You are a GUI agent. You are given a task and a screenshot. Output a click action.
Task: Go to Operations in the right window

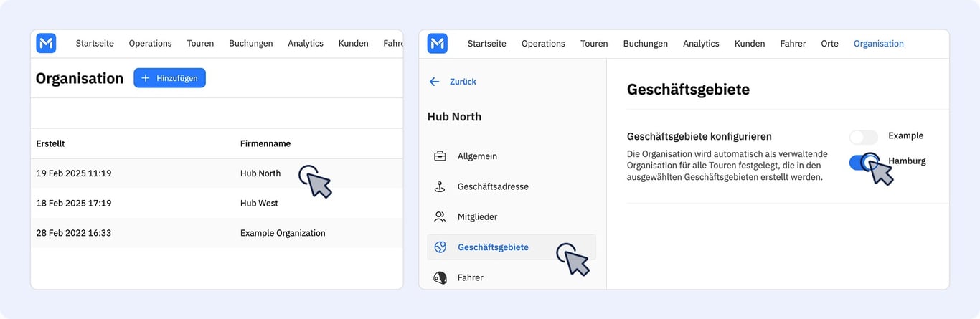[x=543, y=44]
